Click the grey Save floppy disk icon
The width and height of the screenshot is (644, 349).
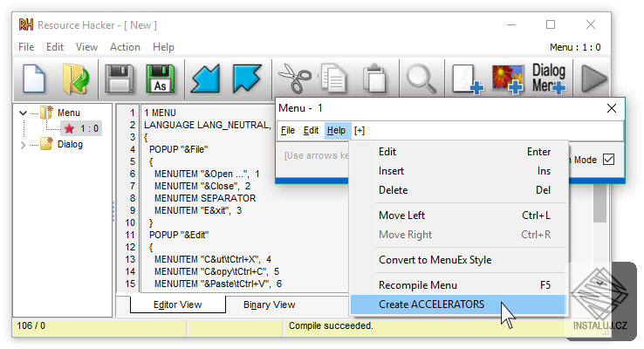point(119,78)
